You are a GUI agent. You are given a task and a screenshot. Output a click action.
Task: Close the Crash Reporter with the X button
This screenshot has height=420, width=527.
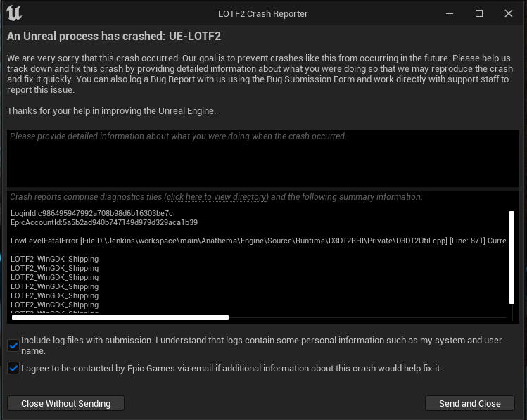click(x=509, y=13)
